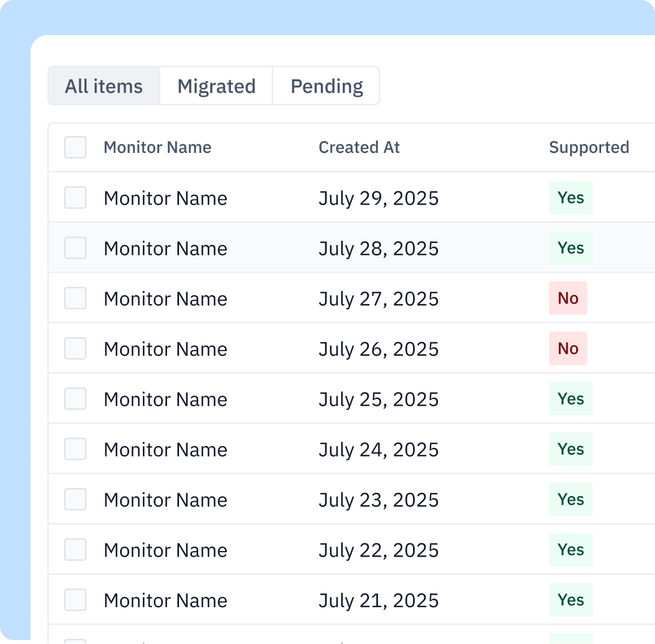The width and height of the screenshot is (655, 644).
Task: Click the Created At column header
Action: 359,147
